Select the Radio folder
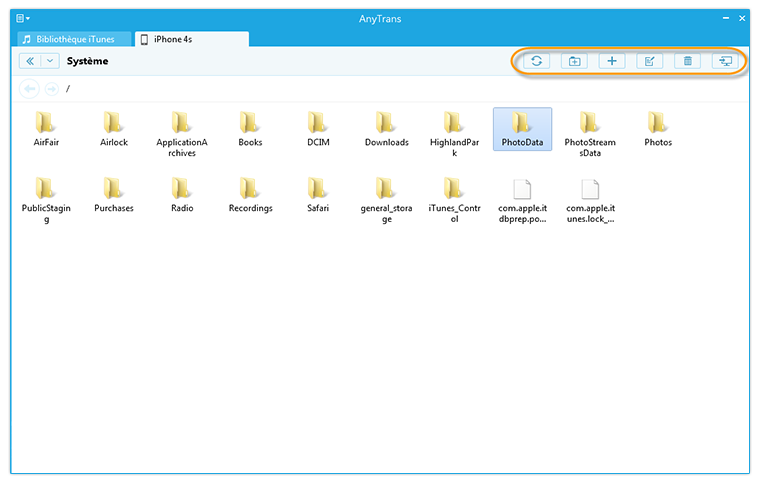This screenshot has width=760, height=484. (182, 195)
